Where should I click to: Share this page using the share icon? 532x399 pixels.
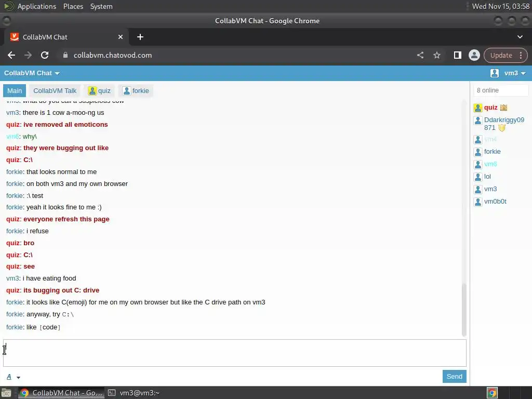(x=420, y=55)
